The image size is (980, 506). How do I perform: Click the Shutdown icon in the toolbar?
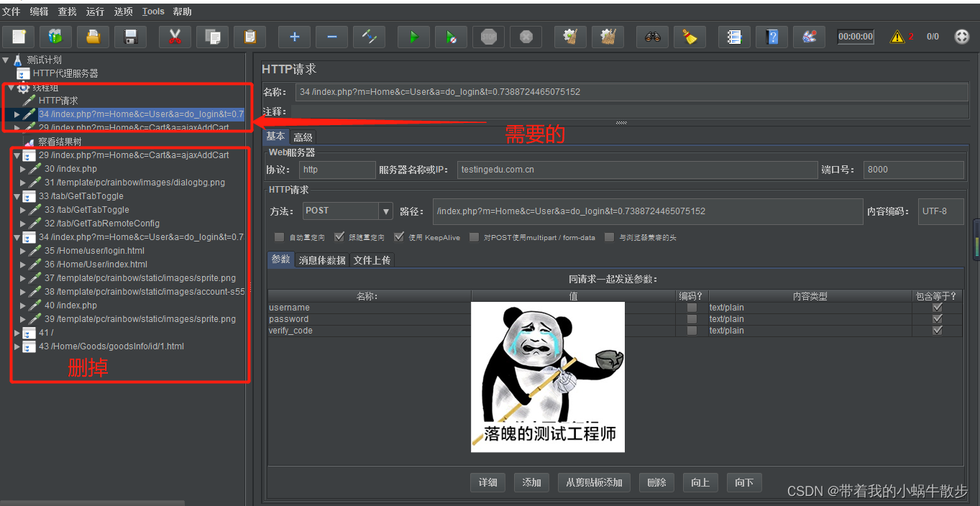tap(526, 37)
